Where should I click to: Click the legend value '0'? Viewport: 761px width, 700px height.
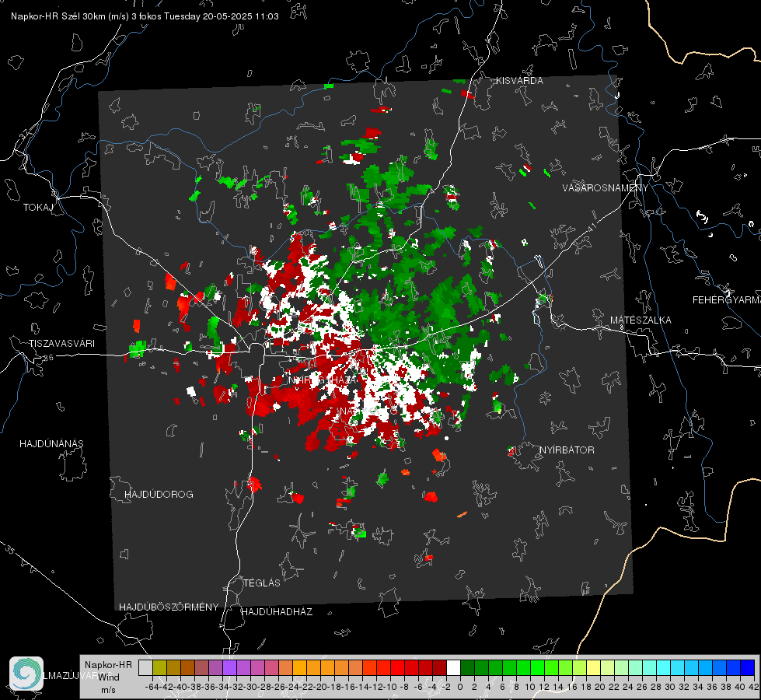pos(460,687)
